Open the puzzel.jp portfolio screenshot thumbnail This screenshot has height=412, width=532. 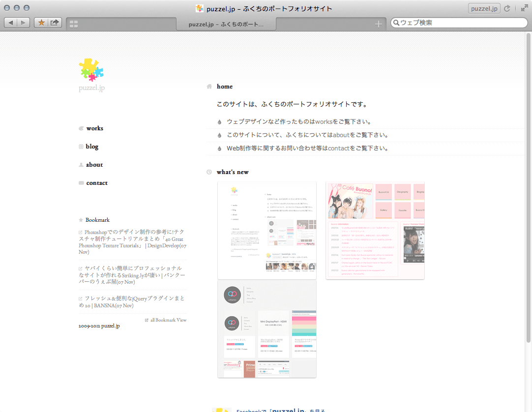(266, 230)
